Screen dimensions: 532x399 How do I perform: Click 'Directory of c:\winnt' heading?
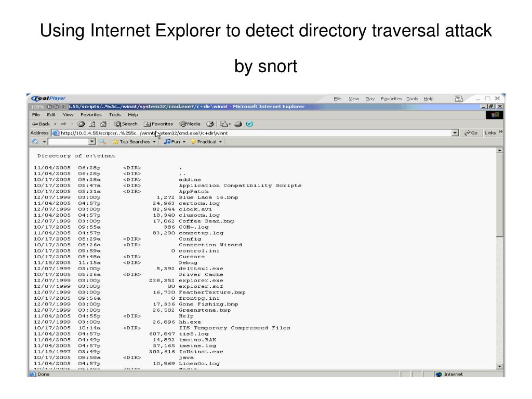click(x=76, y=156)
